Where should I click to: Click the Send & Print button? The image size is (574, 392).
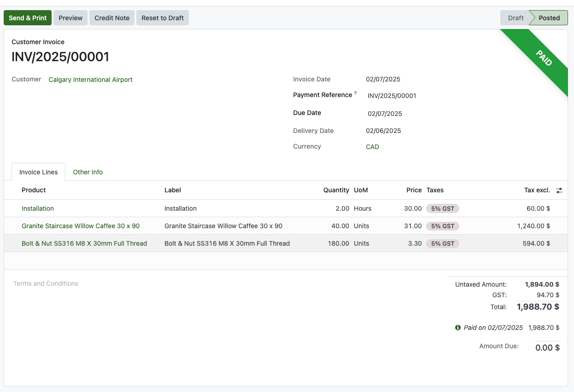point(28,18)
